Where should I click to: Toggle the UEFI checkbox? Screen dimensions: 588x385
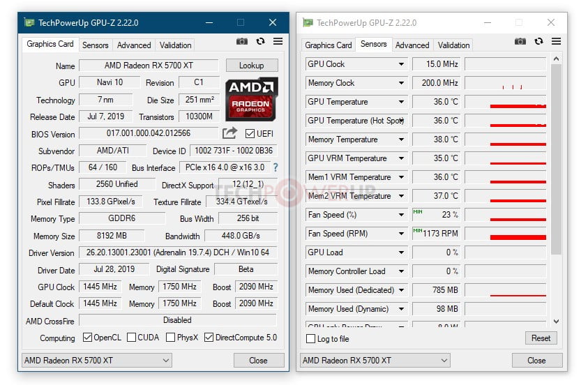click(x=250, y=134)
